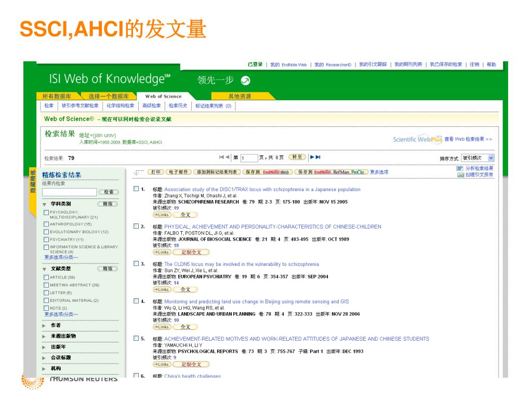
Task: Check the Editorial Material (2) type
Action: 46,300
